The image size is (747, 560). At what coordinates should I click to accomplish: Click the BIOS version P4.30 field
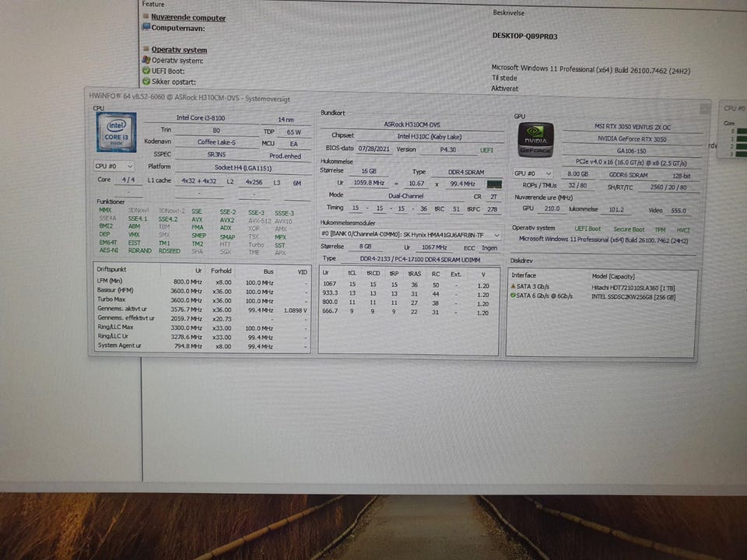(448, 149)
